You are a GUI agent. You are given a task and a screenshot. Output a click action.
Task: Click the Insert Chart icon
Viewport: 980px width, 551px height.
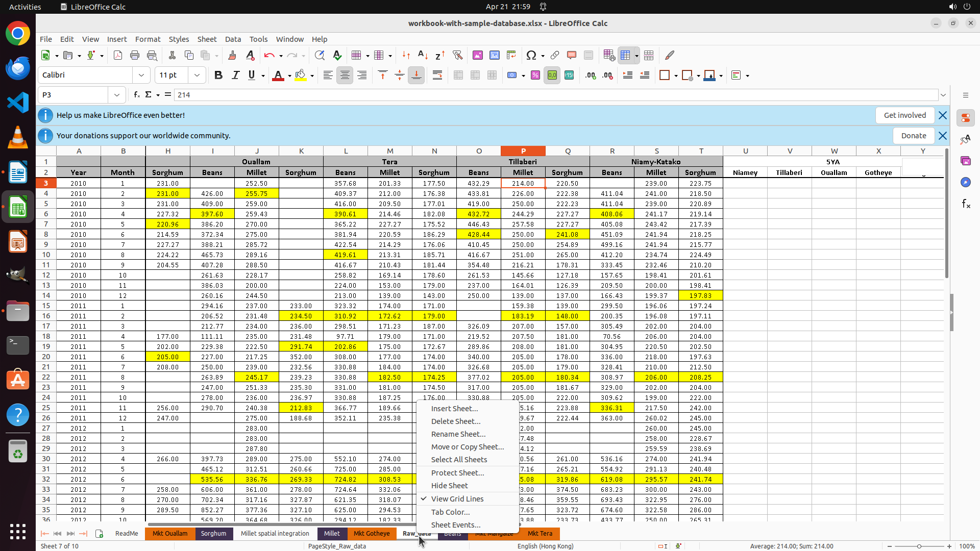tap(494, 55)
